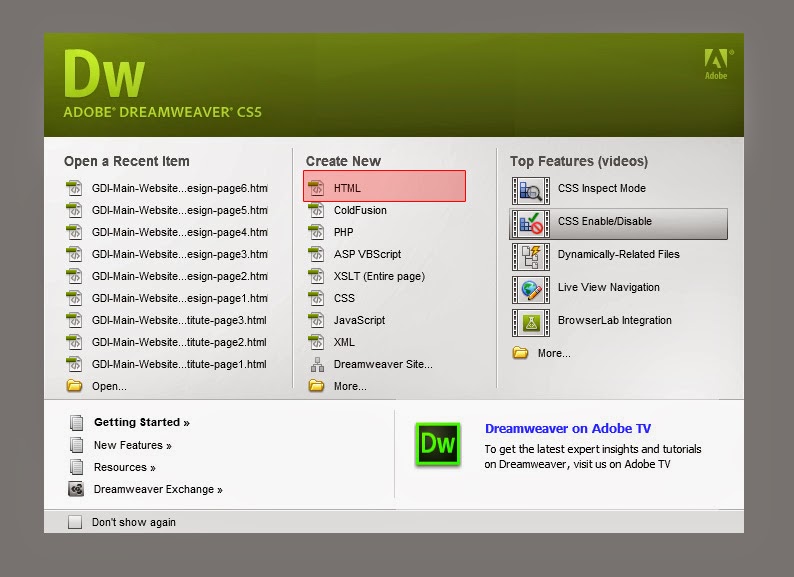Open More... under Create New
The image size is (794, 577).
pos(350,386)
